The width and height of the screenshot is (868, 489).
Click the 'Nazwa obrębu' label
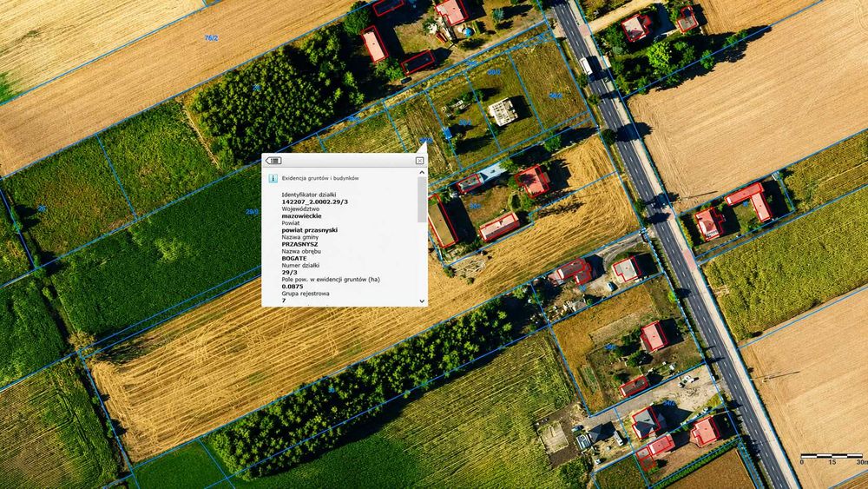pyautogui.click(x=301, y=251)
